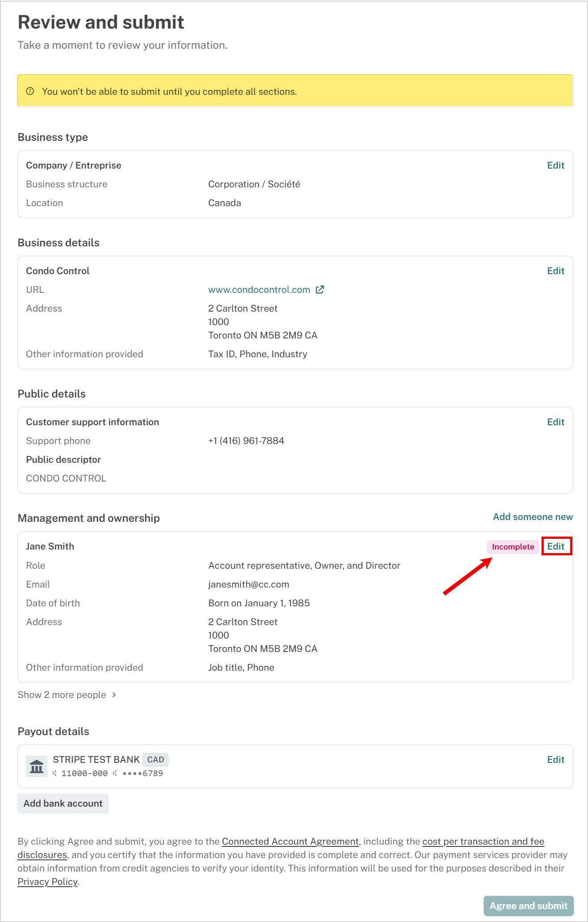Click the Jane Smith name heading
This screenshot has height=922, width=588.
pos(50,546)
